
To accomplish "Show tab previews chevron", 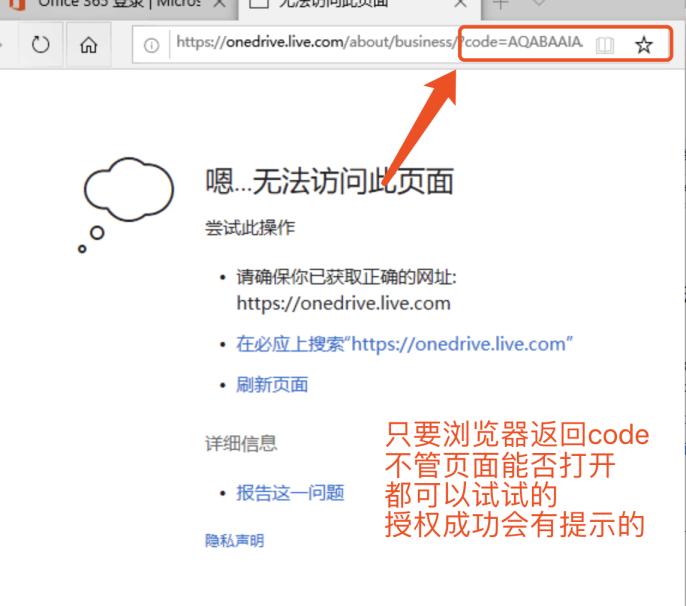I will coord(539,4).
